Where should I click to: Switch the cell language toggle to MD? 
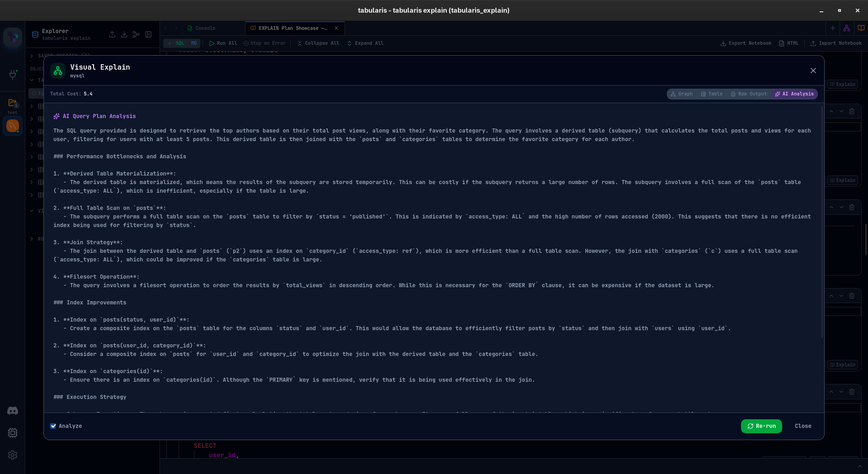point(194,43)
